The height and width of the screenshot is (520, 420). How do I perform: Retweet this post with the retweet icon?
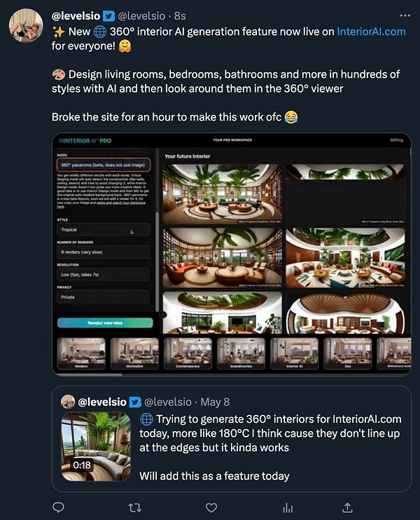click(x=135, y=507)
